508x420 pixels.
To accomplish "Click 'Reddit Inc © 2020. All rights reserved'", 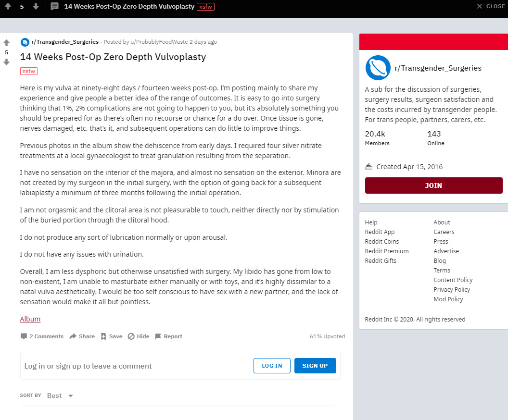I will pos(415,320).
